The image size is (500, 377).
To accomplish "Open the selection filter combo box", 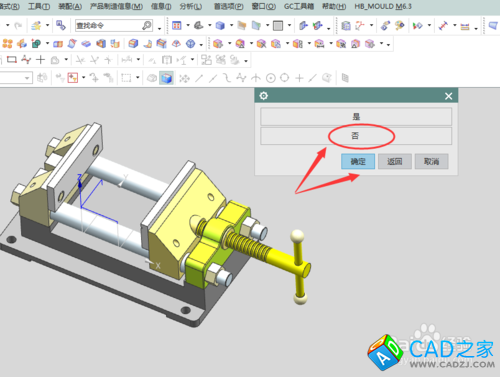I will pos(16,78).
